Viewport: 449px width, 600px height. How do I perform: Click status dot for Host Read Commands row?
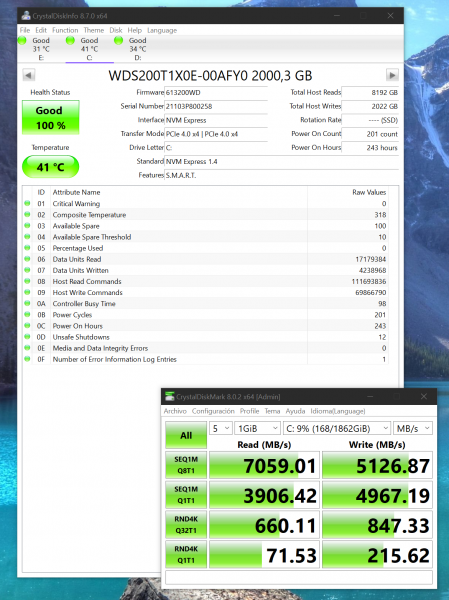tap(27, 281)
